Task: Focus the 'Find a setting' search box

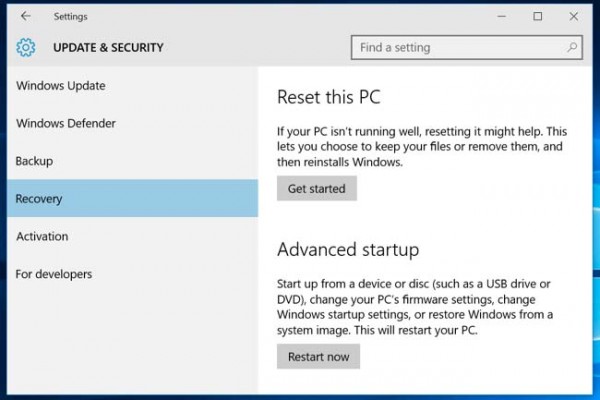Action: click(458, 47)
